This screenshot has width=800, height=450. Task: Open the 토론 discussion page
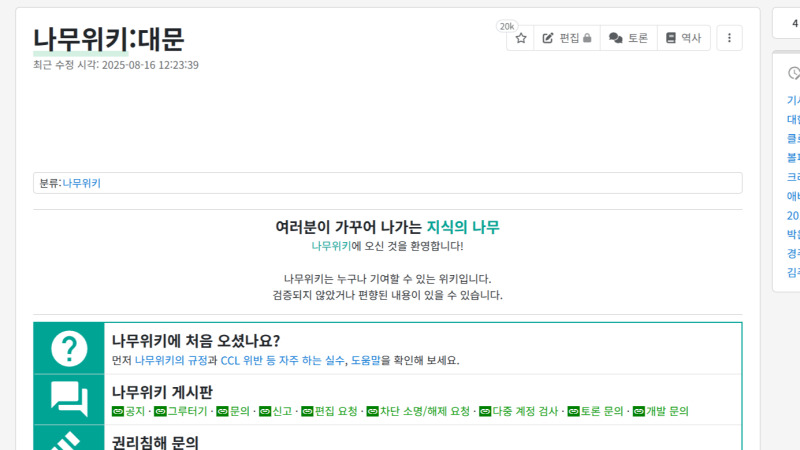[x=629, y=38]
